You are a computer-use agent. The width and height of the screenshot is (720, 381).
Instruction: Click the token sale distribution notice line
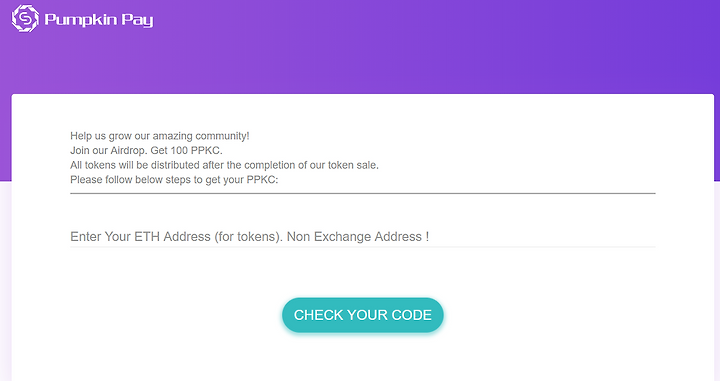[225, 165]
